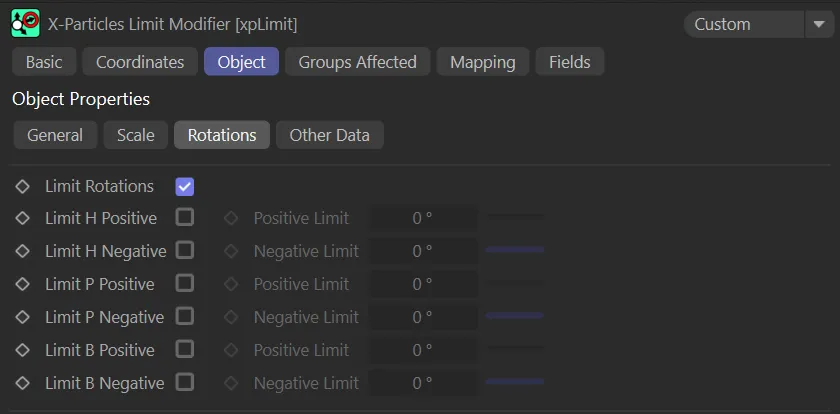This screenshot has width=840, height=414.
Task: Tick the Limit B Positive checkbox
Action: point(185,349)
